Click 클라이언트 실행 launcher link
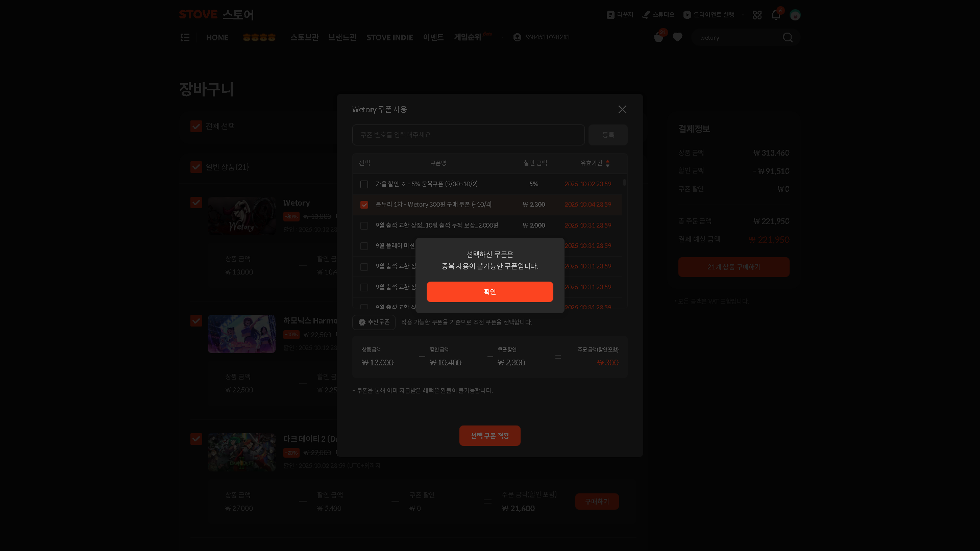Screen dimensions: 980x551 (x=709, y=15)
